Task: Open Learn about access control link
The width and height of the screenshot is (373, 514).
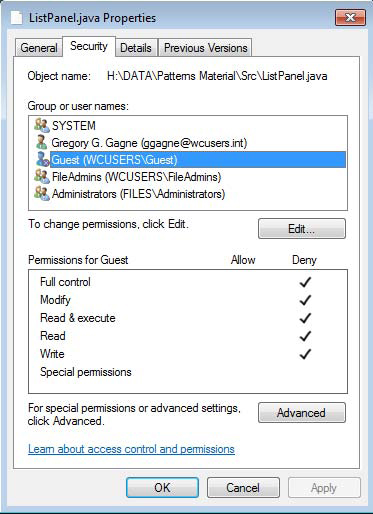Action: point(131,449)
